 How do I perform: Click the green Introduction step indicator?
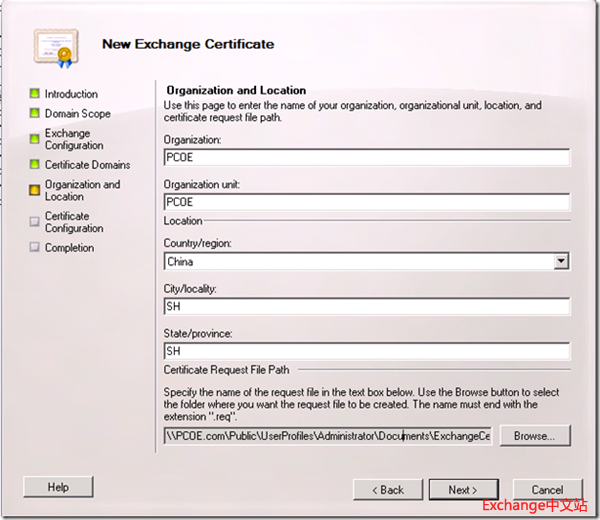pos(35,93)
